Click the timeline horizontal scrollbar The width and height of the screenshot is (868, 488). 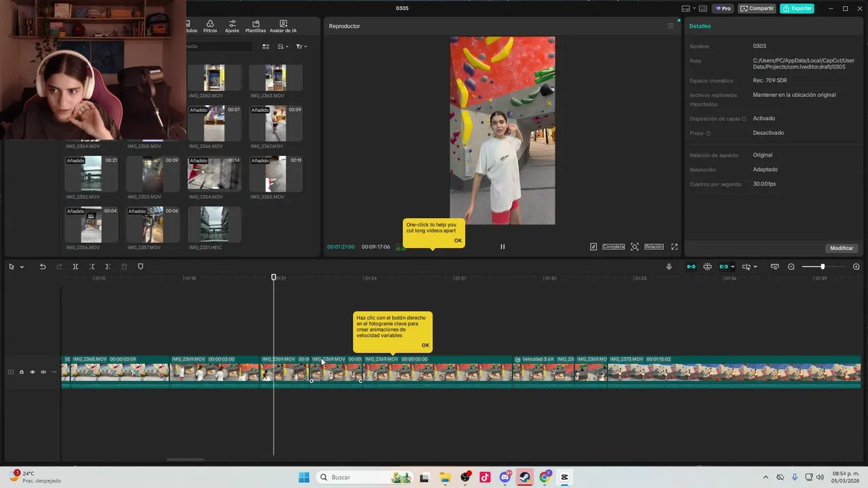coord(186,460)
